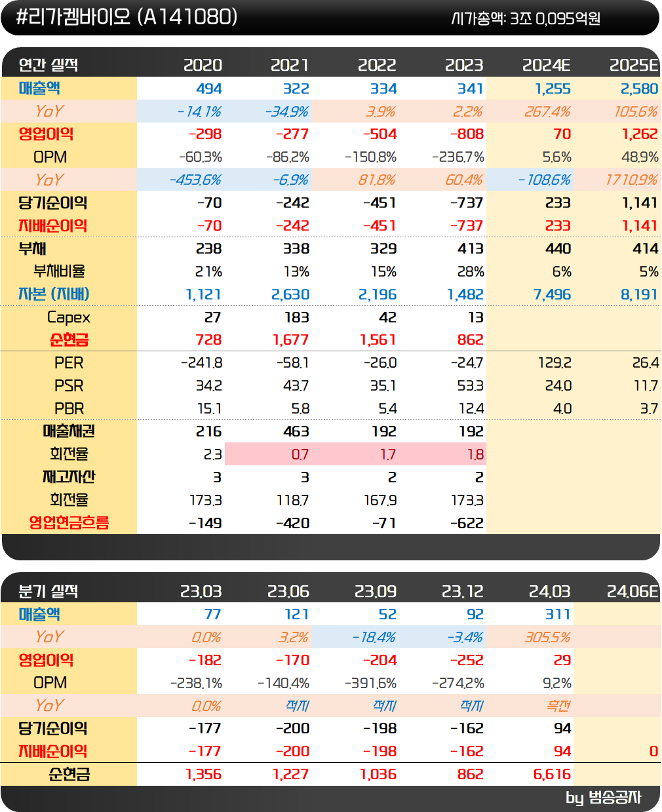Image resolution: width=662 pixels, height=812 pixels.
Task: Click 자본 (지배) value 2,630
Action: click(290, 294)
